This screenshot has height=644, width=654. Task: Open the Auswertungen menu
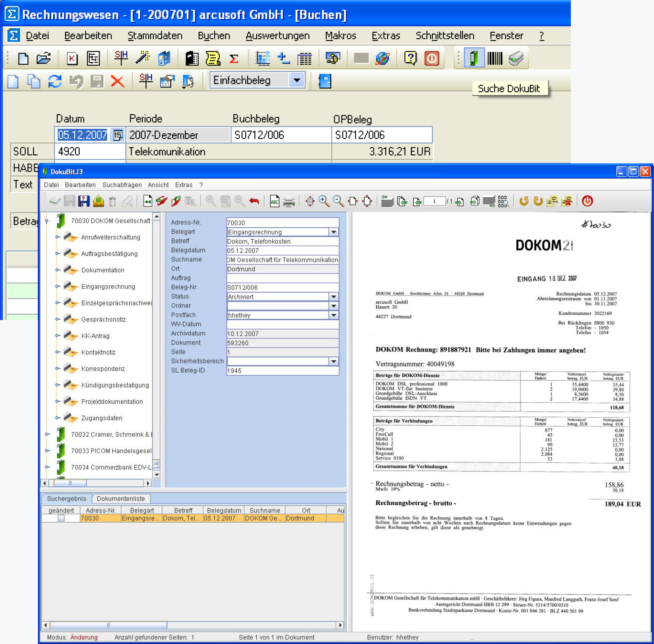coord(277,36)
